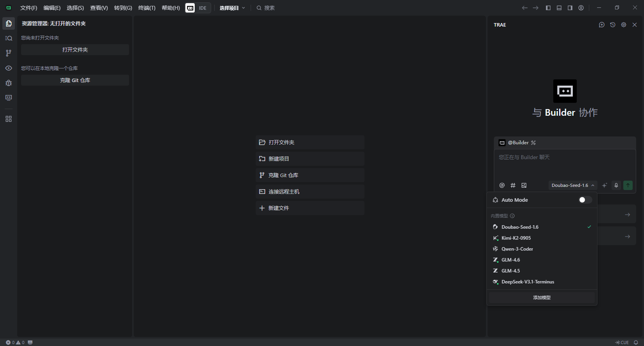Open the 文件(F) menu
Image resolution: width=644 pixels, height=346 pixels.
point(29,8)
